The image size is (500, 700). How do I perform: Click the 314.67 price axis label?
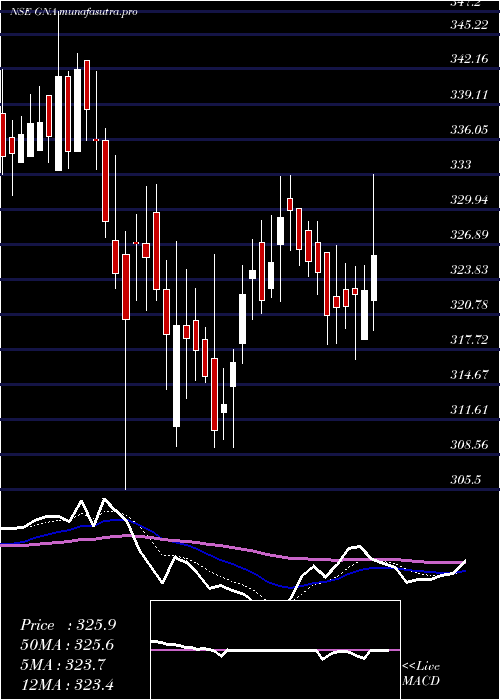click(x=469, y=375)
